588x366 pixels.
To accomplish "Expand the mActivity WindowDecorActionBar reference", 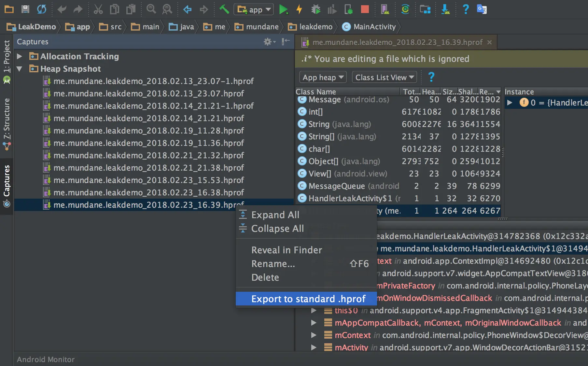I will 314,347.
